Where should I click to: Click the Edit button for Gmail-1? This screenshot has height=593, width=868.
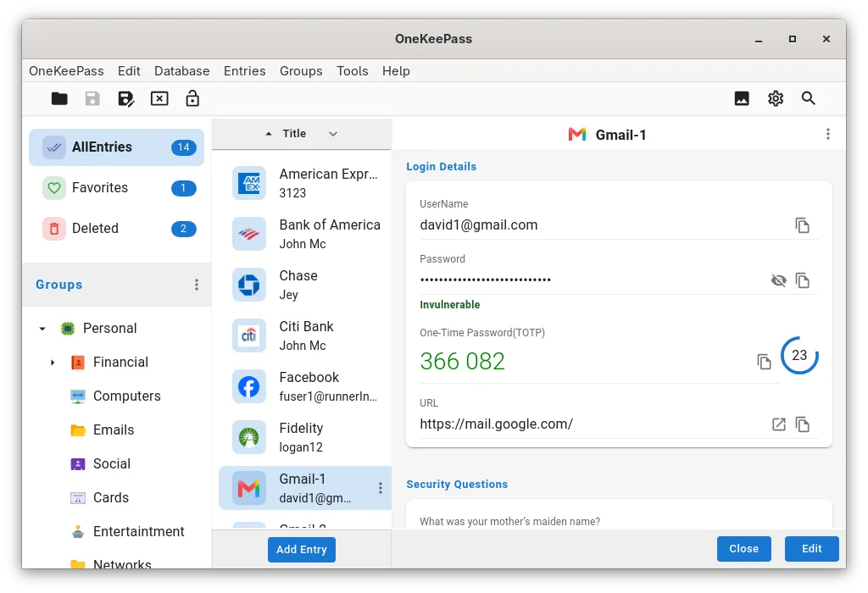pyautogui.click(x=811, y=549)
